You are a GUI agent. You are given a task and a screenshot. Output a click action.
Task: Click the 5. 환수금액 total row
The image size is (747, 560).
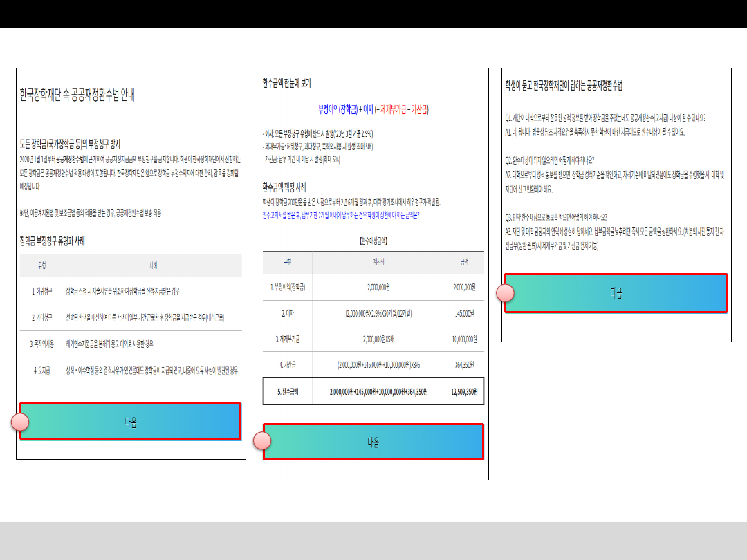[373, 391]
